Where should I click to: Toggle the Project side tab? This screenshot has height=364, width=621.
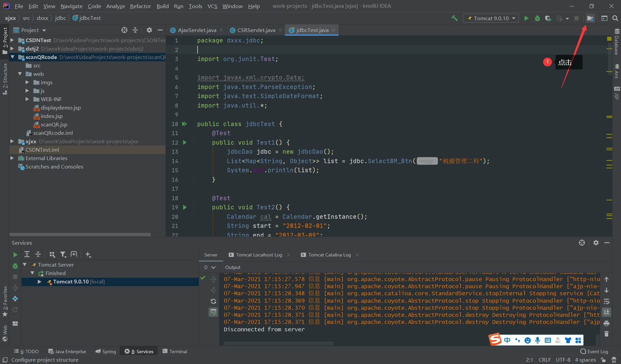[x=5, y=40]
